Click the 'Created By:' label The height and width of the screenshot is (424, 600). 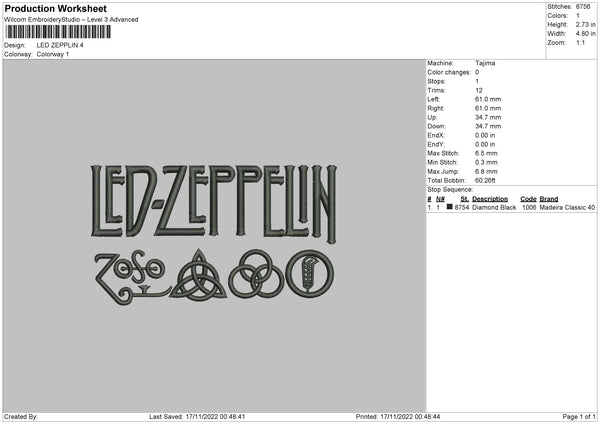coord(21,417)
